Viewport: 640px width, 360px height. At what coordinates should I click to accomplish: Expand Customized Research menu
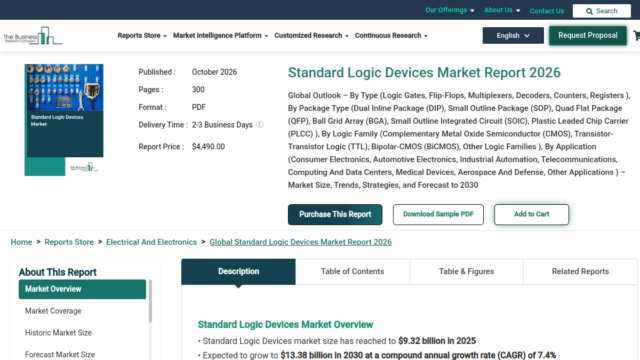coord(311,36)
